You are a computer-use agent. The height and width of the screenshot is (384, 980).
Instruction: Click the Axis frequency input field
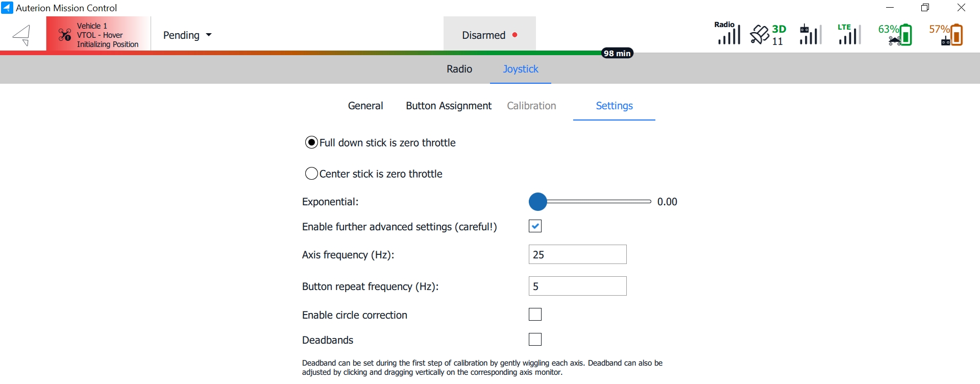tap(577, 254)
